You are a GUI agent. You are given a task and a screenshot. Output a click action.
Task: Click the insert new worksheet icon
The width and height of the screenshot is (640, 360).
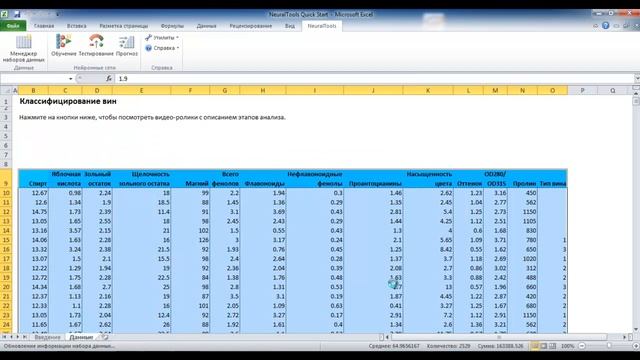(x=105, y=337)
